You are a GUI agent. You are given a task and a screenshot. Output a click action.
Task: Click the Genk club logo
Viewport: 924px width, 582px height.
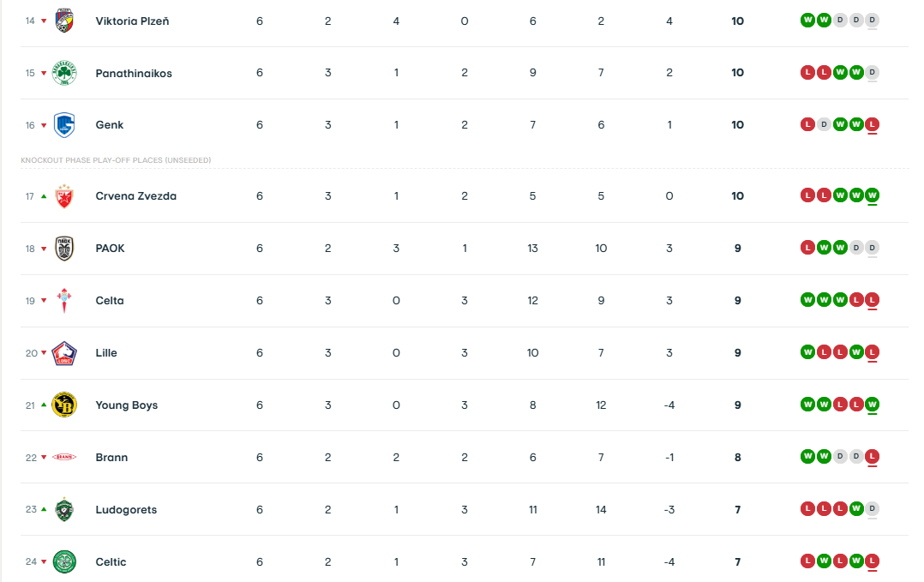(64, 125)
